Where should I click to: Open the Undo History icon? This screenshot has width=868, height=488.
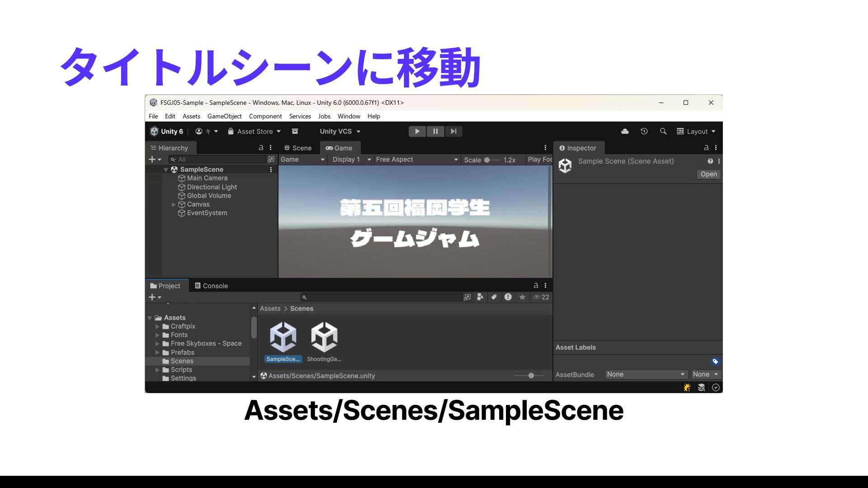(x=644, y=131)
